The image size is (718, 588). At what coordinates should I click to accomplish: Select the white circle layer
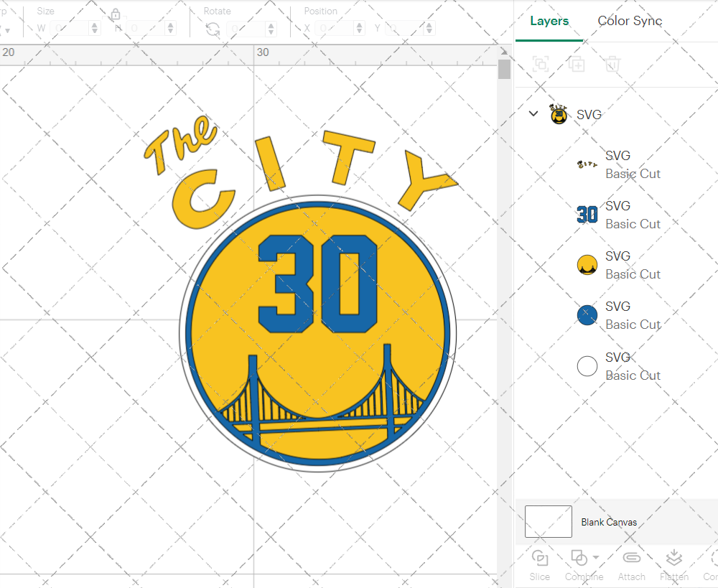click(x=619, y=366)
